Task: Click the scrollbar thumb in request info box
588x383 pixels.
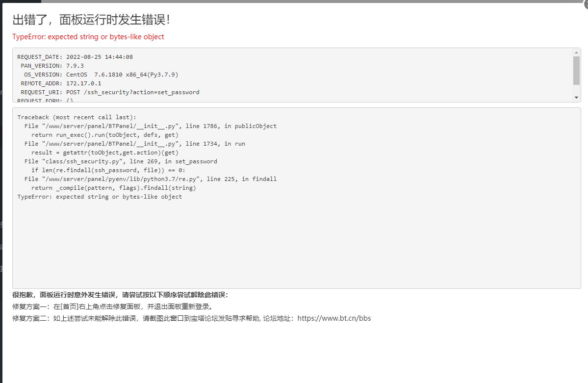Action: [576, 71]
